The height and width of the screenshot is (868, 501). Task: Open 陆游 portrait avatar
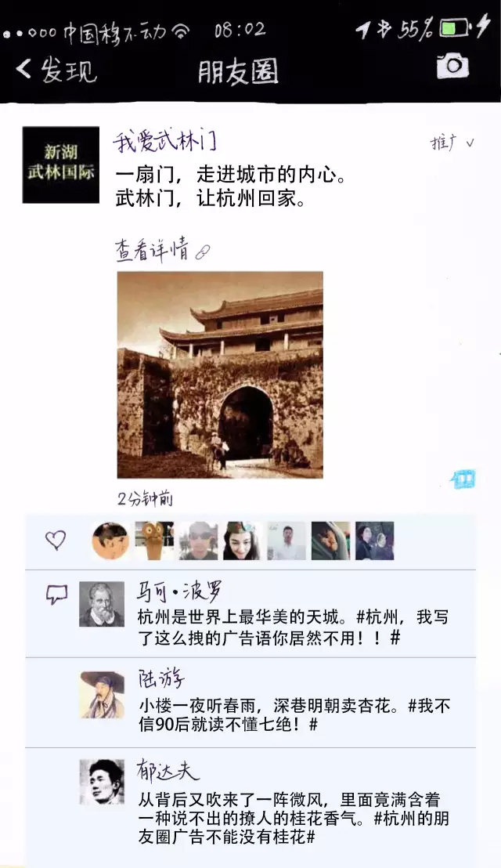pos(102,694)
